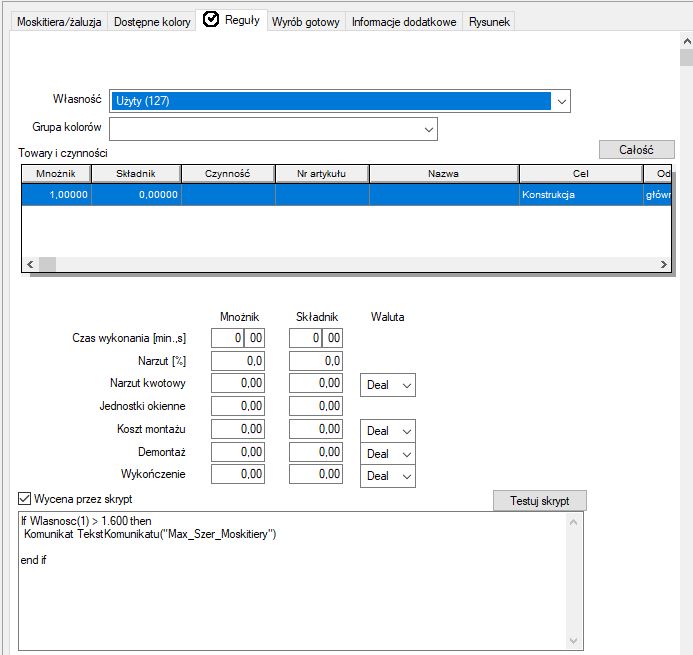Click the main panel's vertical scrollbar thumb
This screenshot has height=655, width=693.
687,57
